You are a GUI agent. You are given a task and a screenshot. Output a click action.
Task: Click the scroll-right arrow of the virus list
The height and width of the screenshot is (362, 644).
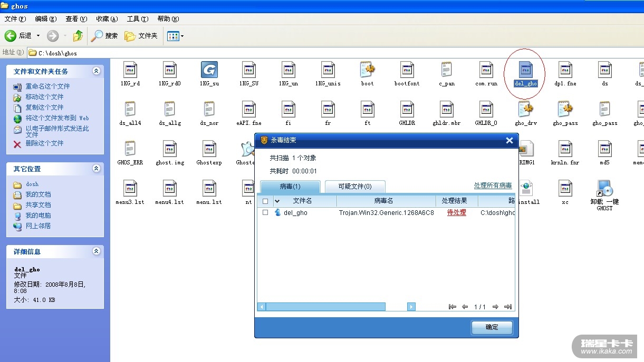pos(411,307)
